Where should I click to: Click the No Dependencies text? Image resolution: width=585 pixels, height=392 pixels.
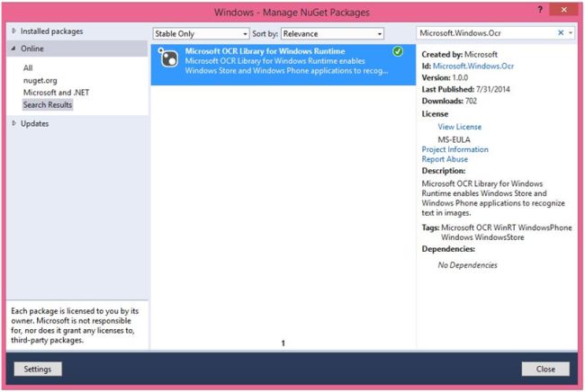point(467,265)
